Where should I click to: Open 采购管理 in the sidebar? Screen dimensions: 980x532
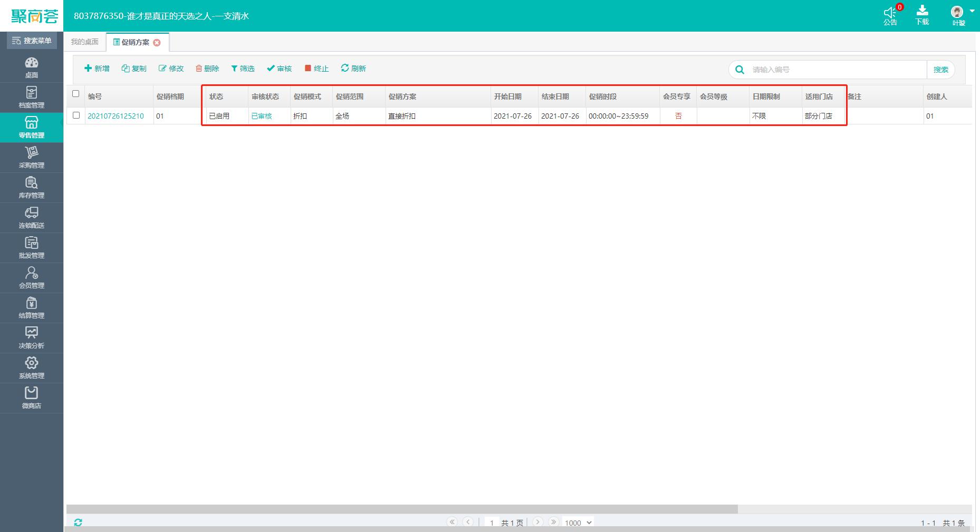click(32, 158)
